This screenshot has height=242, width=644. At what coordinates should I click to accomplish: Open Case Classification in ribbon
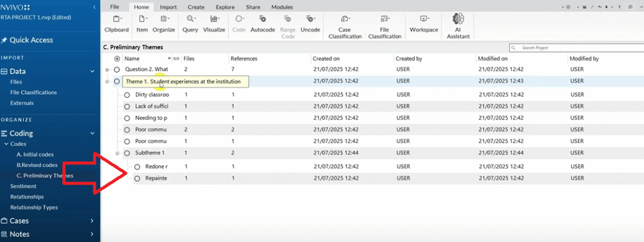click(x=345, y=26)
